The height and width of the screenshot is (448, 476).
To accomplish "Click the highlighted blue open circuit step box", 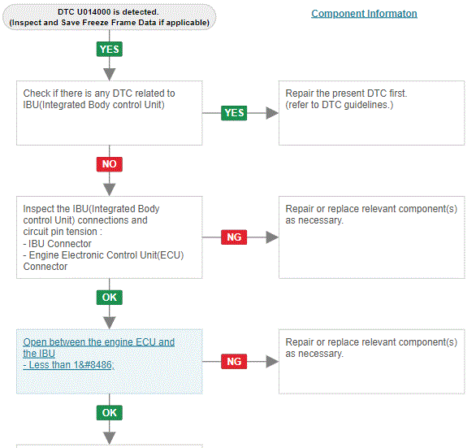I will (110, 361).
